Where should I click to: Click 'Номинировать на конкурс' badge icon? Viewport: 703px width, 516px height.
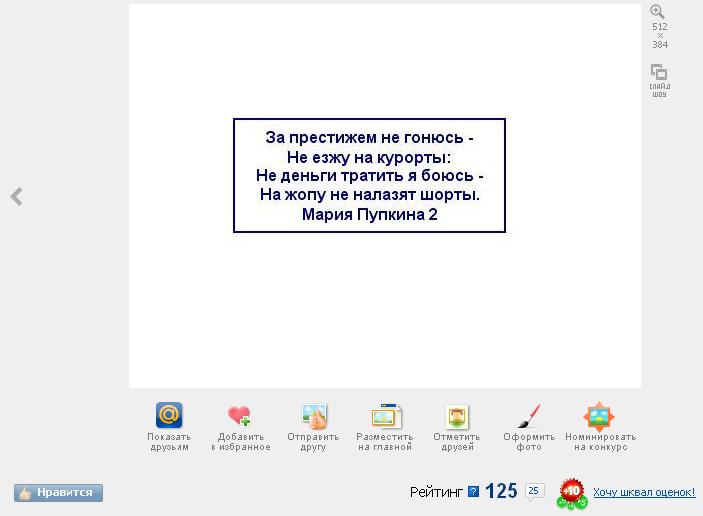click(x=600, y=416)
